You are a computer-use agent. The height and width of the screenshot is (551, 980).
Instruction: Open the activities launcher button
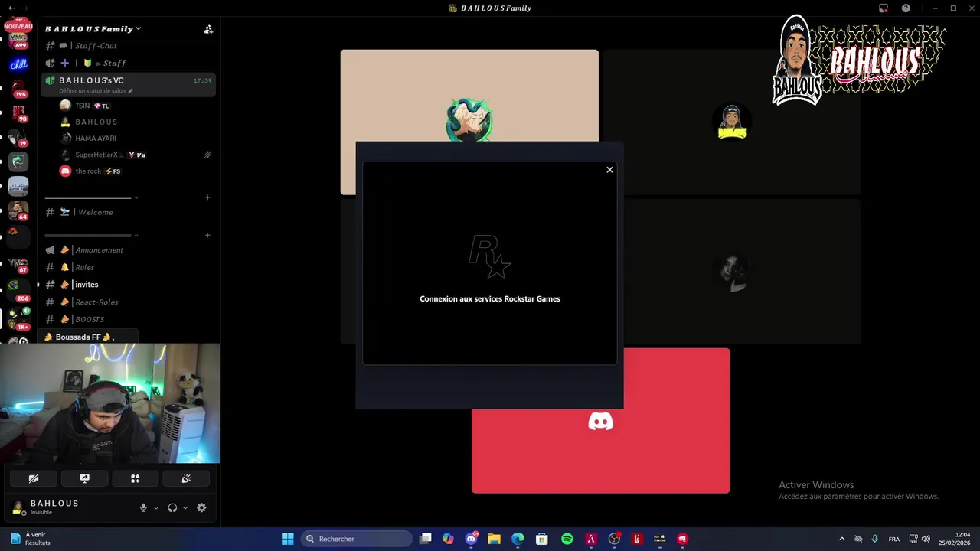point(136,478)
